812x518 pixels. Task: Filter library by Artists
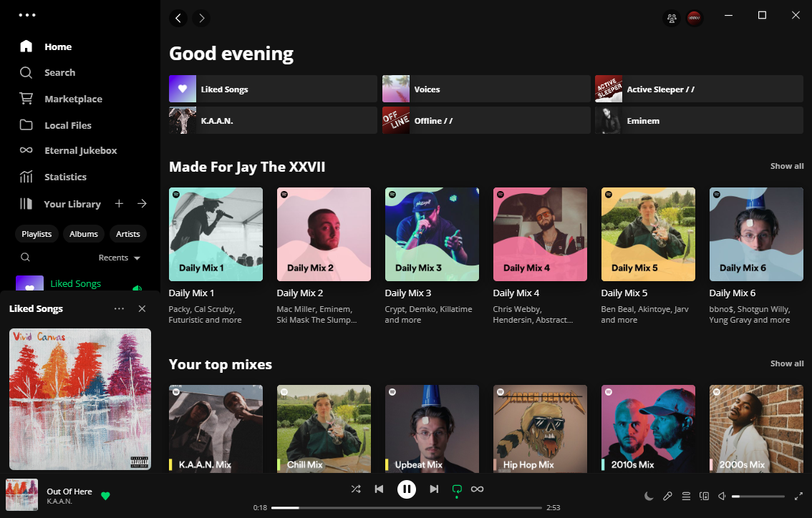coord(128,234)
